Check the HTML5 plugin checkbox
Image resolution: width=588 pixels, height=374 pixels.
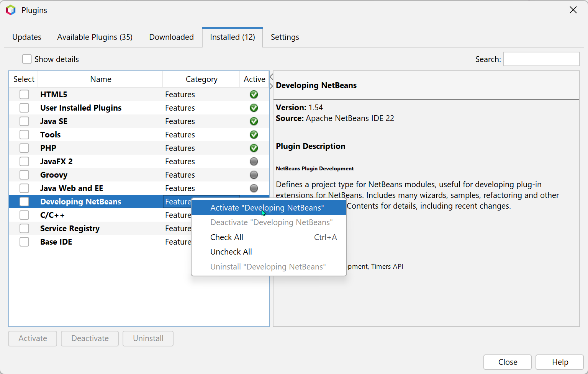click(x=24, y=95)
